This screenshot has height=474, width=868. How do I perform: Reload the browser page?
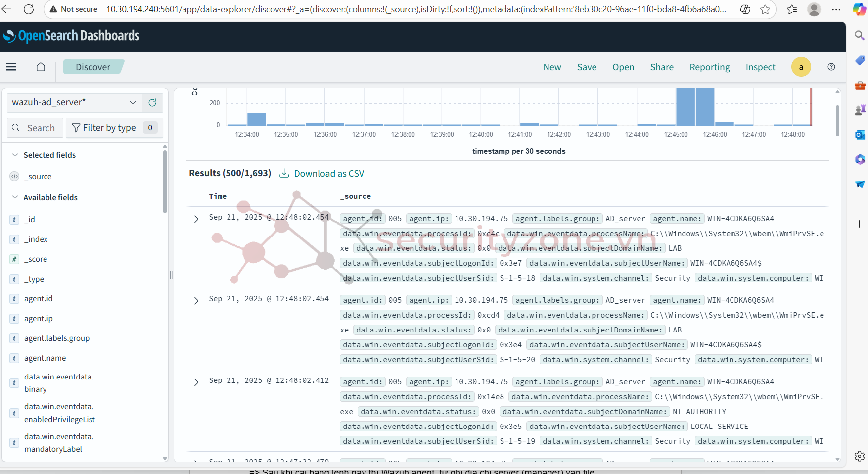[x=29, y=9]
